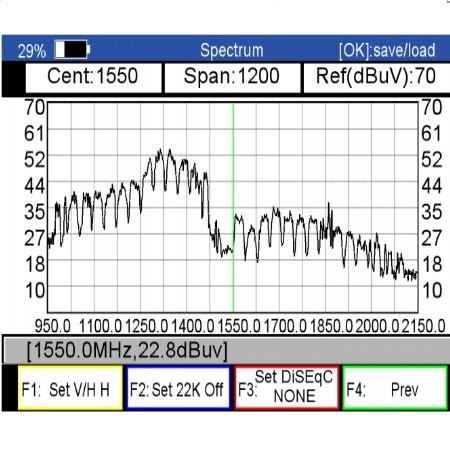Toggle F2 Set 22K Off button
Screen dimensions: 450x450
click(179, 388)
